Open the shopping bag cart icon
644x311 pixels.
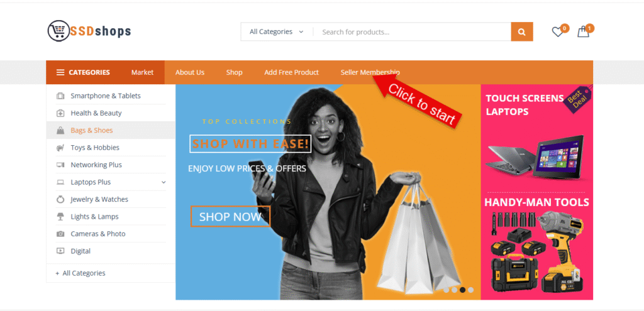(x=583, y=32)
